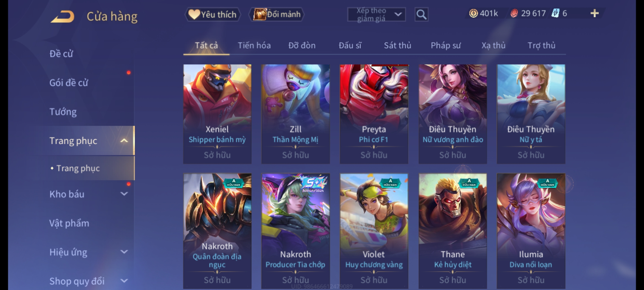Open the search magnifier icon

click(421, 15)
